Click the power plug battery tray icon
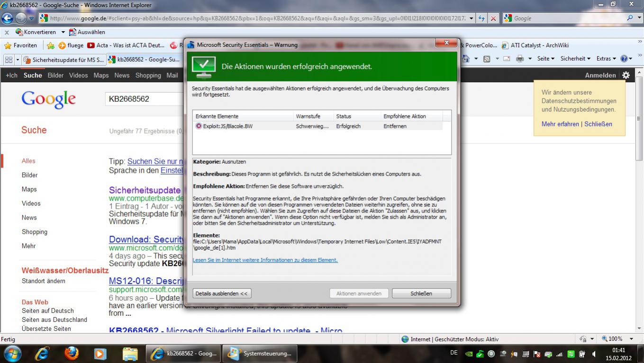This screenshot has width=644, height=363. coord(582,354)
